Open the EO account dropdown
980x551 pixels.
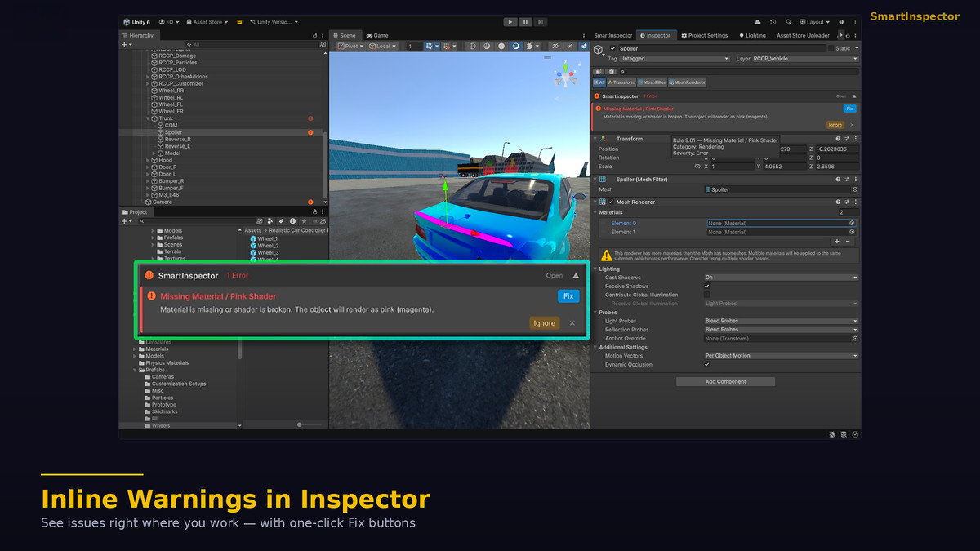pyautogui.click(x=169, y=22)
